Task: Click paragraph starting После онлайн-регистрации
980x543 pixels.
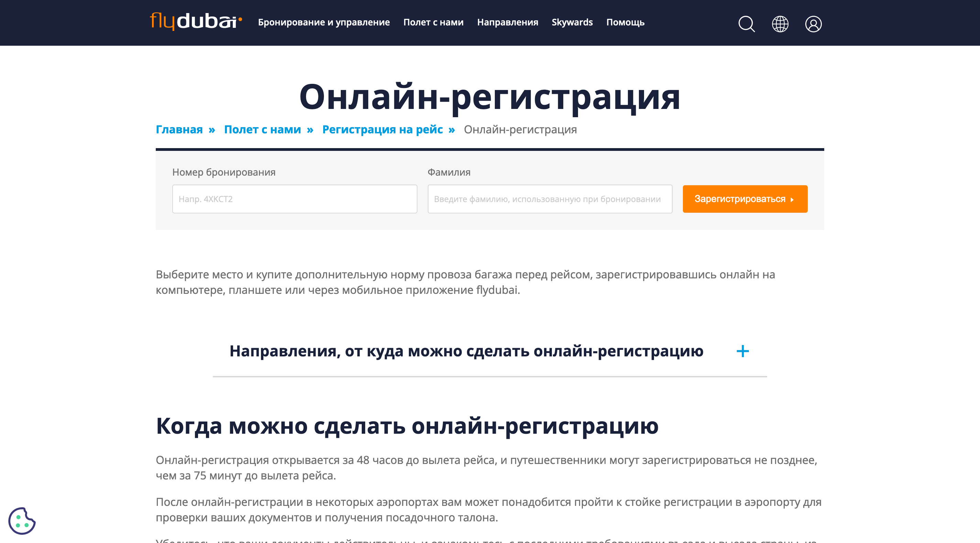Action: tap(489, 510)
